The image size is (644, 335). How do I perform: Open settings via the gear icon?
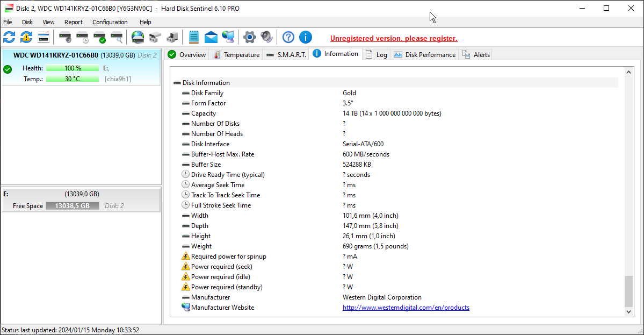(249, 38)
